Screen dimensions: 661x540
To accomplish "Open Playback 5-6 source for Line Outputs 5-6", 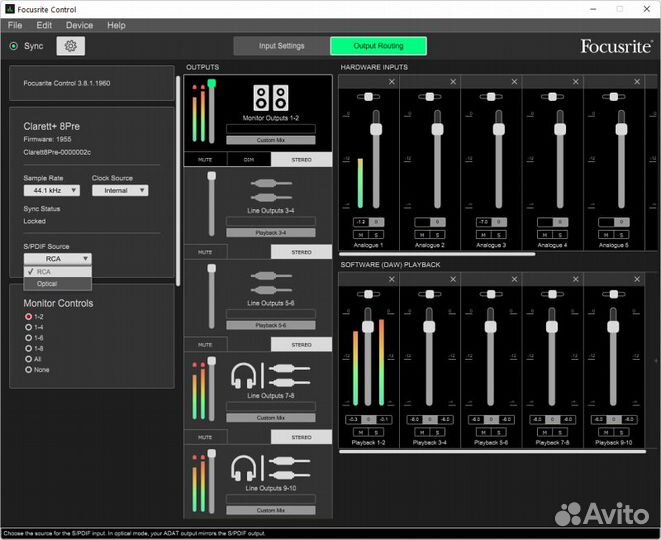I will coord(271,325).
